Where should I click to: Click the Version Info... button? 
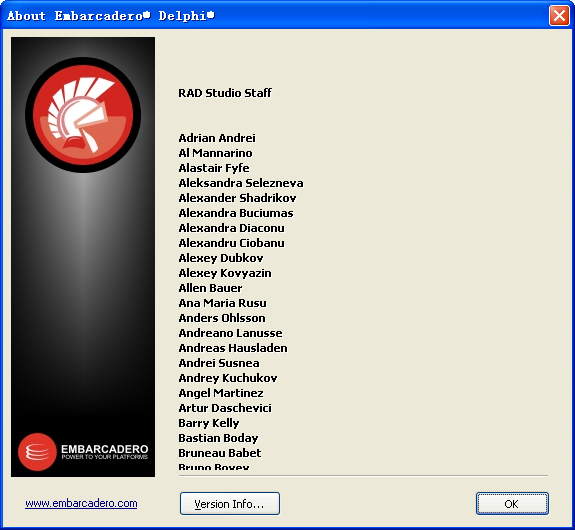pos(230,504)
